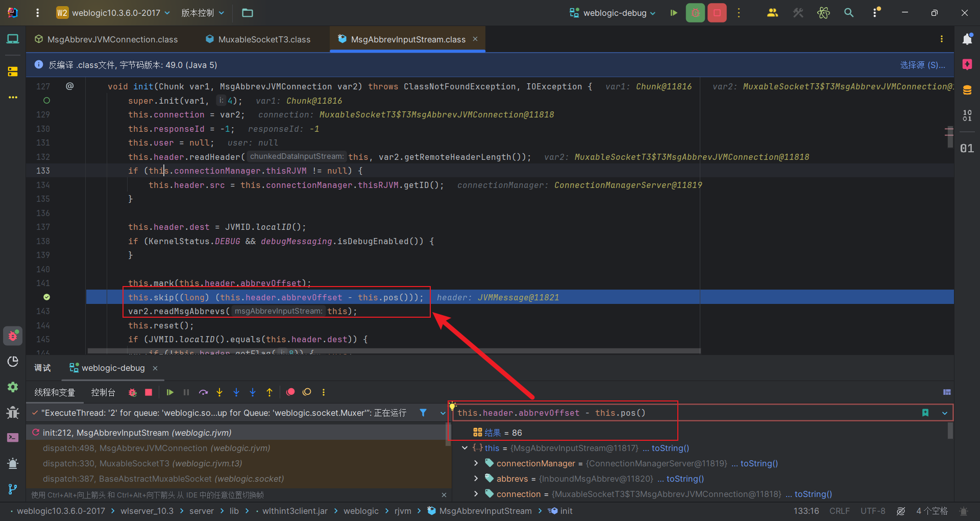Click the 选择源 (S)... link
The width and height of the screenshot is (980, 521).
tap(922, 65)
